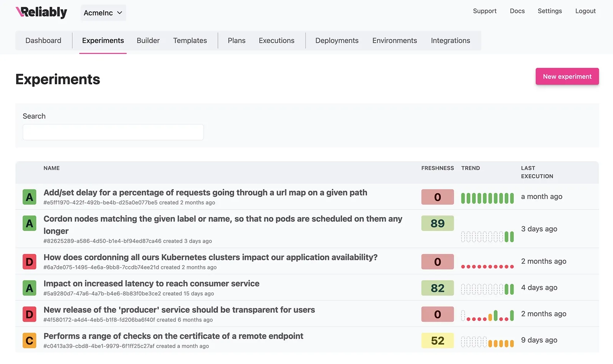This screenshot has height=364, width=613.
Task: Switch to the Deployments tab
Action: (x=337, y=41)
